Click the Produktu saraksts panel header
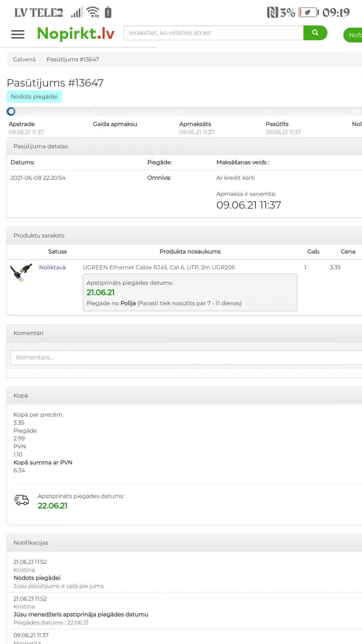Viewport: 362px width, 644px height. [x=184, y=235]
